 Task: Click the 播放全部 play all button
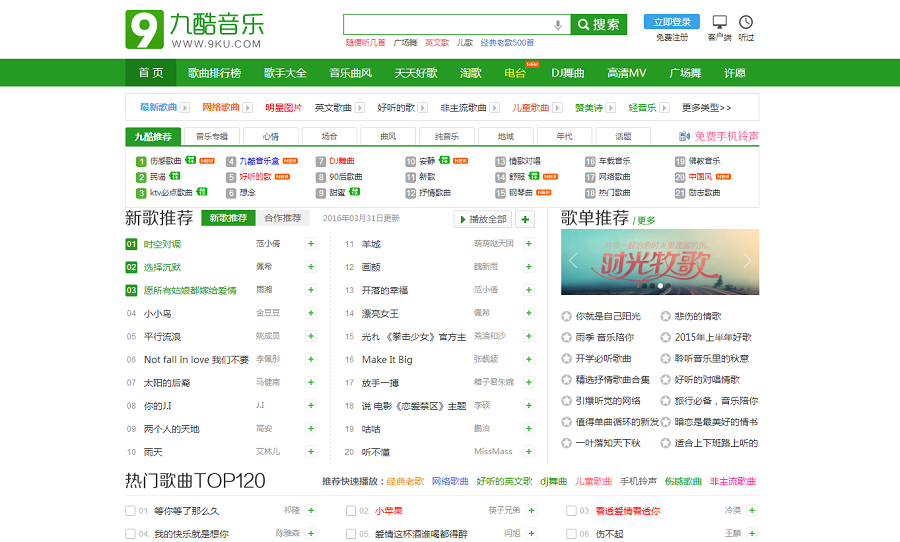point(483,219)
